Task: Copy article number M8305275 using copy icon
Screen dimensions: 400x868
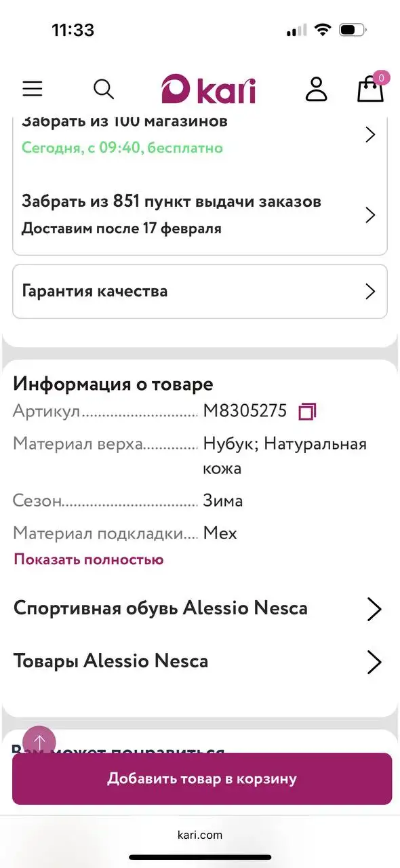Action: pyautogui.click(x=305, y=410)
